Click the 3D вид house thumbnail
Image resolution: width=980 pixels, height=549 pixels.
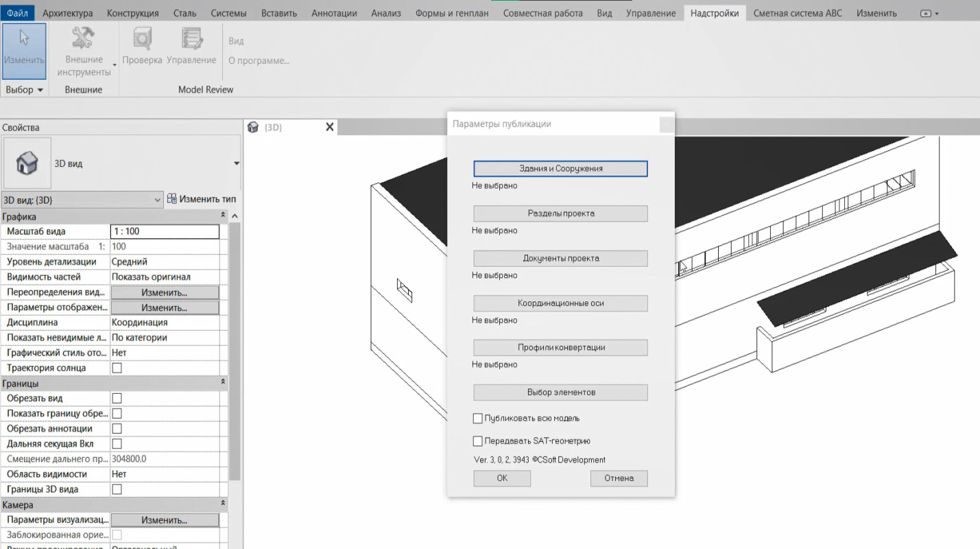(27, 163)
